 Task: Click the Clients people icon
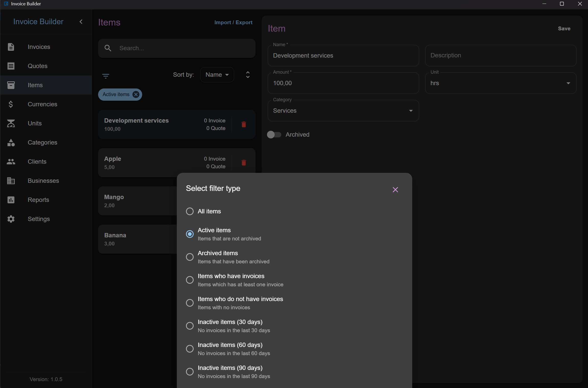click(11, 162)
